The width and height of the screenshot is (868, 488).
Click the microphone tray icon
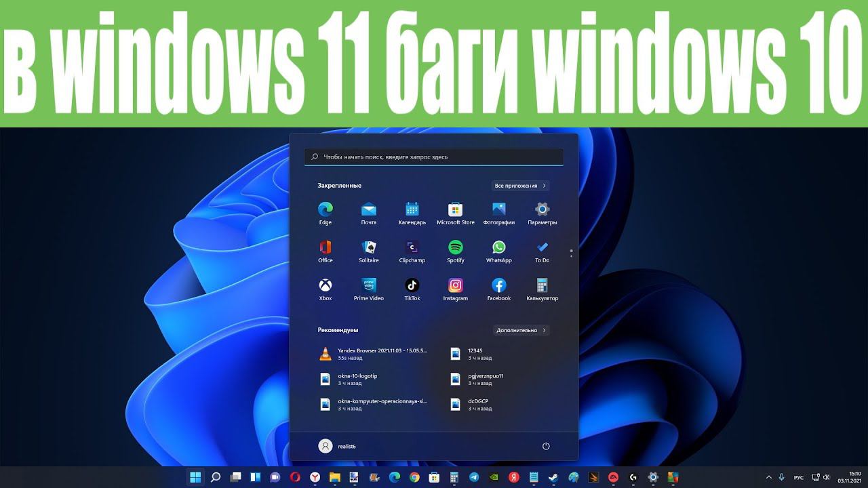pyautogui.click(x=782, y=477)
